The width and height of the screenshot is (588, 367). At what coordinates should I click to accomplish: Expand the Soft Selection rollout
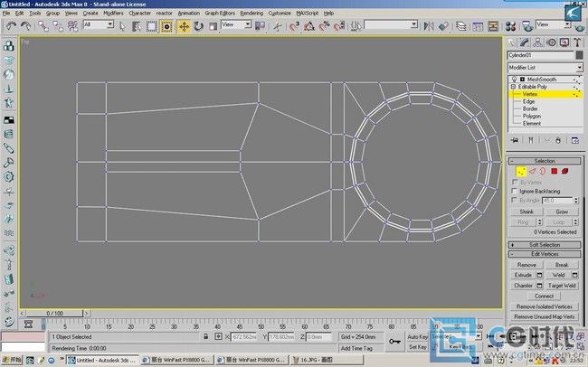545,245
